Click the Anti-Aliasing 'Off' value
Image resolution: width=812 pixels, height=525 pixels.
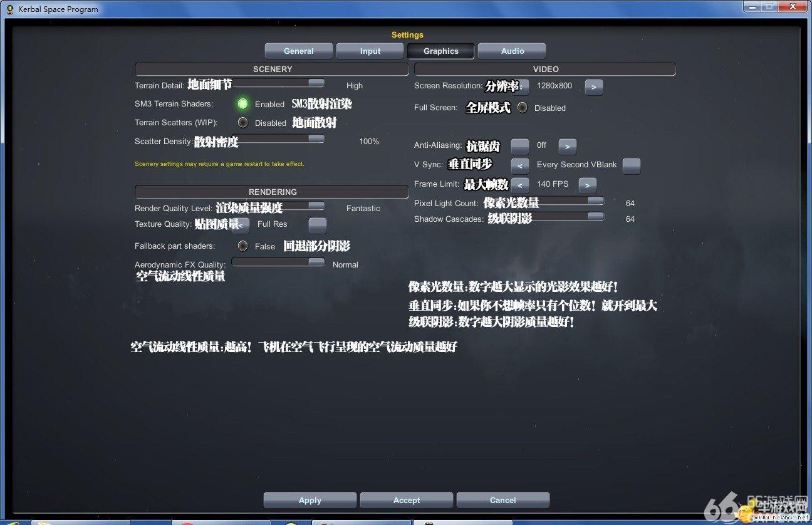click(541, 145)
